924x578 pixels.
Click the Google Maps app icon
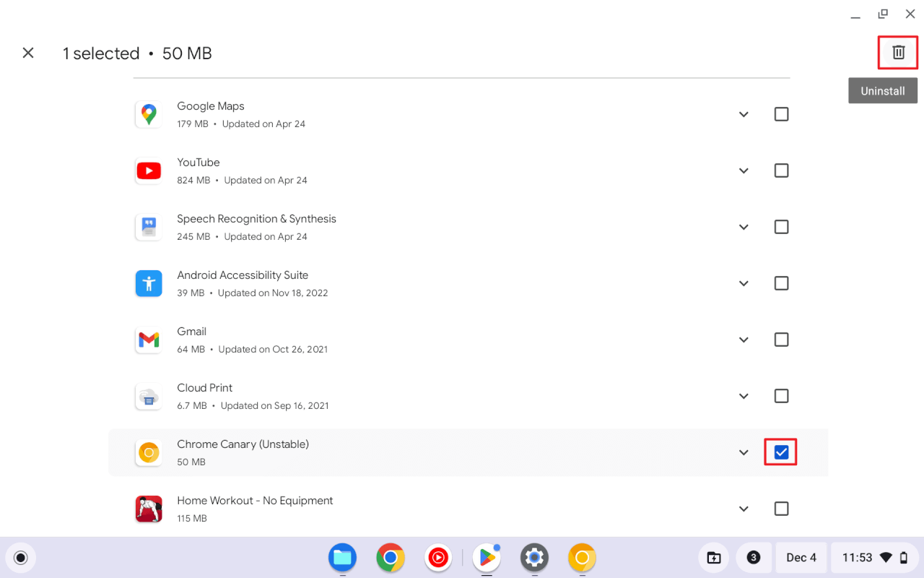(x=149, y=114)
